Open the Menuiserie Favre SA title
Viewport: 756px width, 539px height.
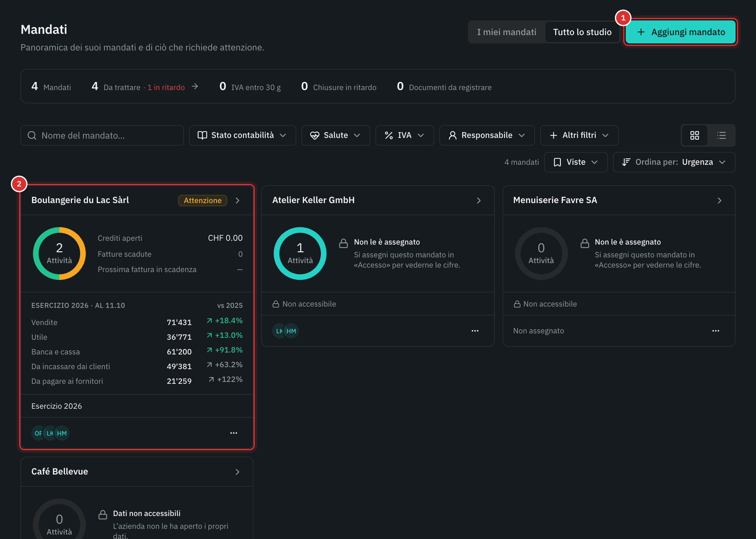[x=555, y=200]
